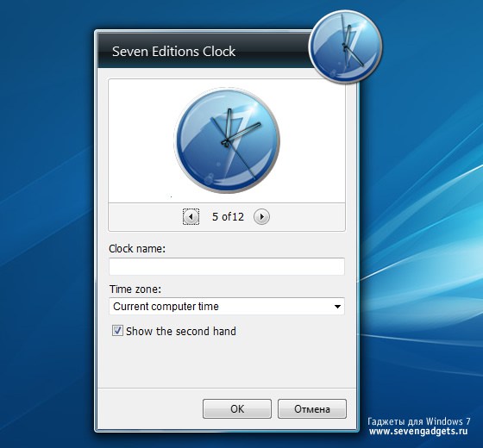
Task: Click the 5 of12 page indicator
Action: tap(228, 217)
